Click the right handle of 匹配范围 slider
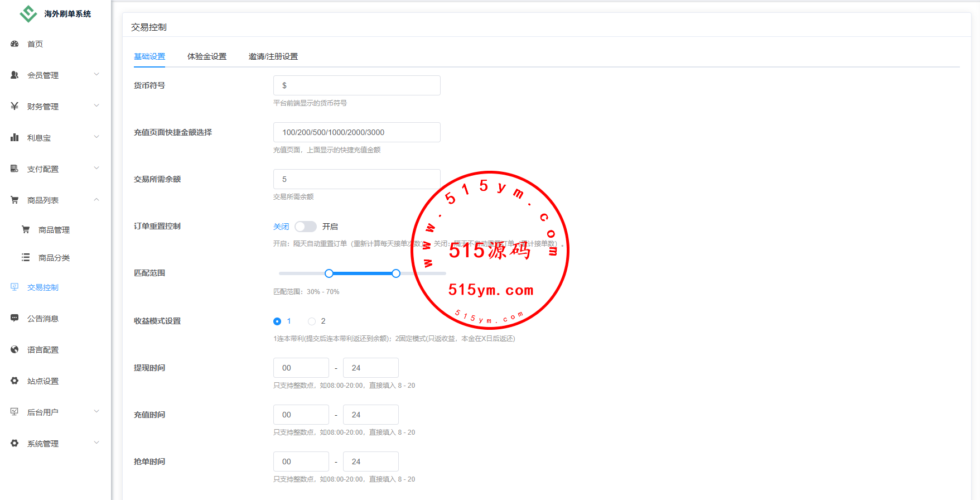Viewport: 980px width, 500px height. tap(396, 273)
